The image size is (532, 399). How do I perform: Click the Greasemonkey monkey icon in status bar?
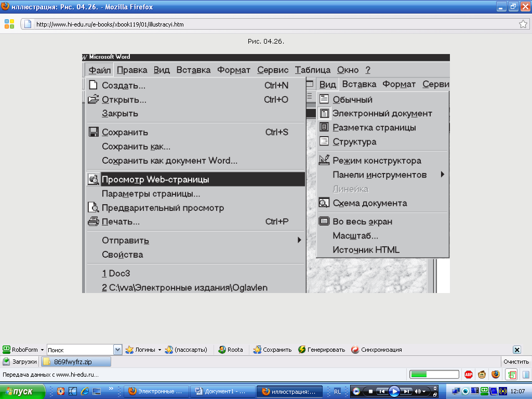click(482, 375)
